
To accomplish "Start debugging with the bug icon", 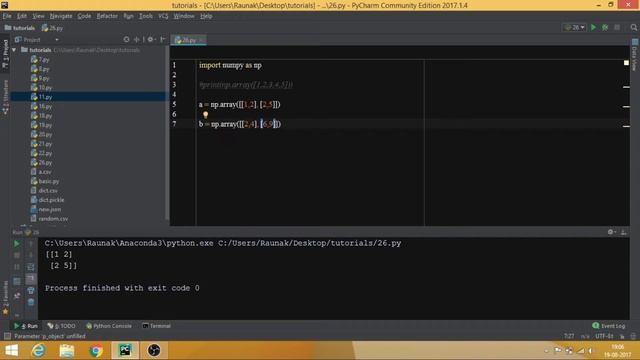I will (x=605, y=27).
